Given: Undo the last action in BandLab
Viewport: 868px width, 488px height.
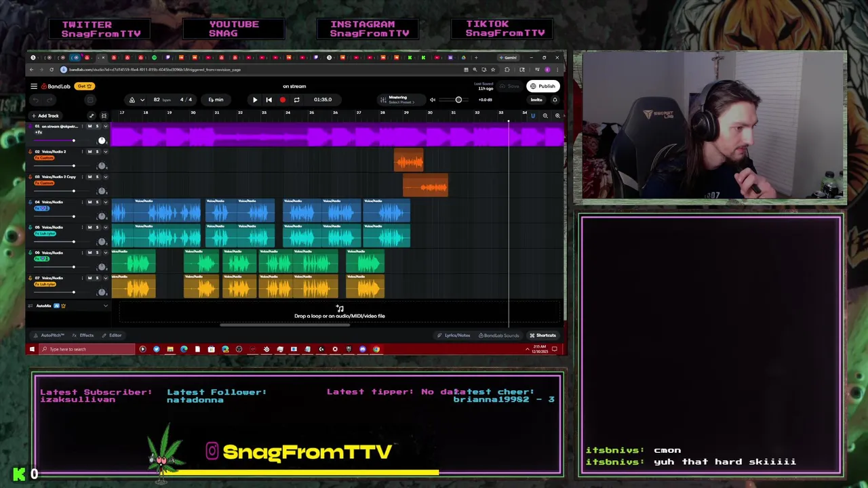Looking at the screenshot, I should click(36, 100).
